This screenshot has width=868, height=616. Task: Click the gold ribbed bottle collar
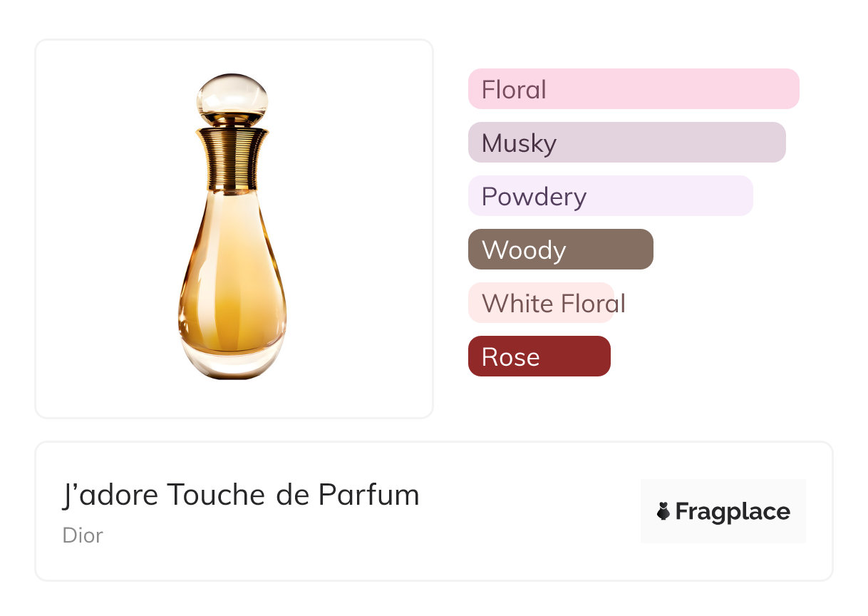click(x=232, y=157)
